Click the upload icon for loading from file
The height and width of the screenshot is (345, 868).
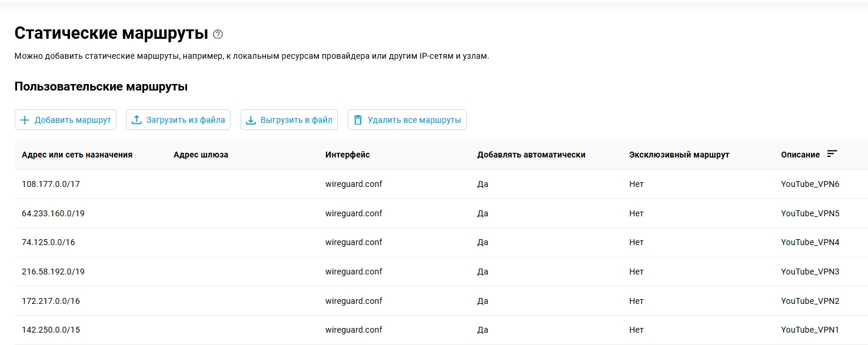[x=137, y=120]
